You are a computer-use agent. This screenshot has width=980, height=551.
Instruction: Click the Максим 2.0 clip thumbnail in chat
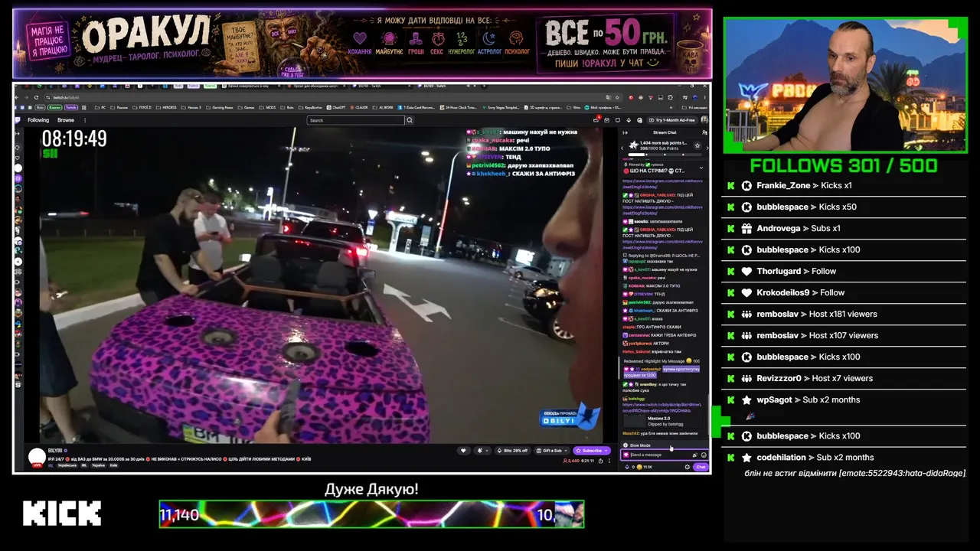[x=634, y=421]
